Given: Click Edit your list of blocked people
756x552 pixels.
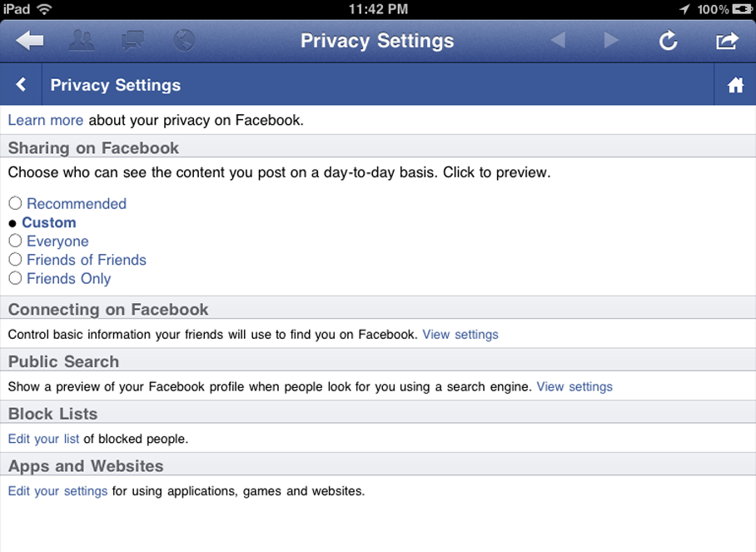Looking at the screenshot, I should [43, 439].
